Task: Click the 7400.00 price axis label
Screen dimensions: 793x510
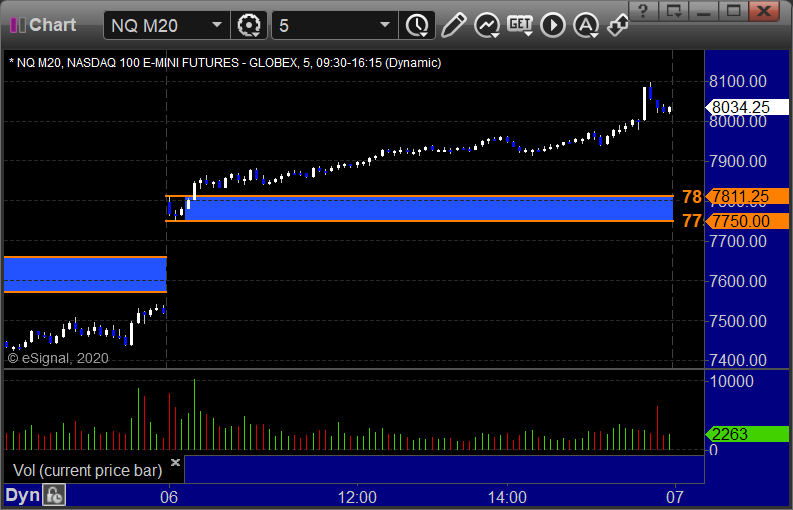Action: pyautogui.click(x=738, y=360)
